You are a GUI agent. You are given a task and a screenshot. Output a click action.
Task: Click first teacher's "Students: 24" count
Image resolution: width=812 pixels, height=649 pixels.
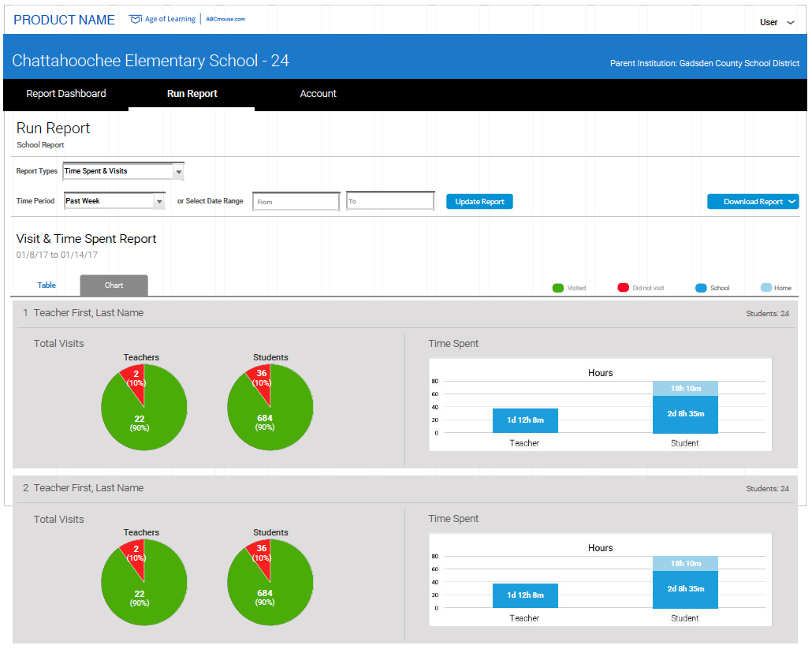click(768, 313)
